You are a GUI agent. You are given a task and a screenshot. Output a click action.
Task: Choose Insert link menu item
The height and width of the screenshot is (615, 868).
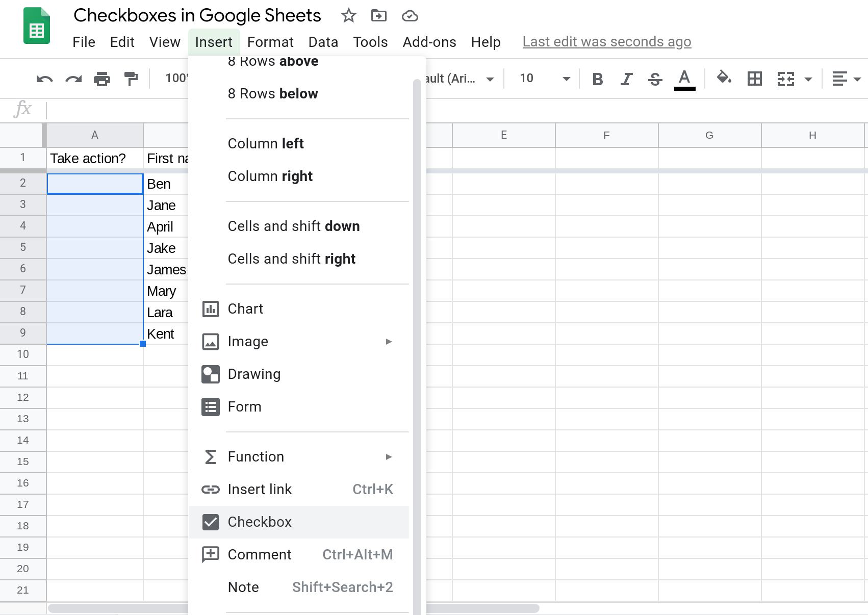coord(299,490)
